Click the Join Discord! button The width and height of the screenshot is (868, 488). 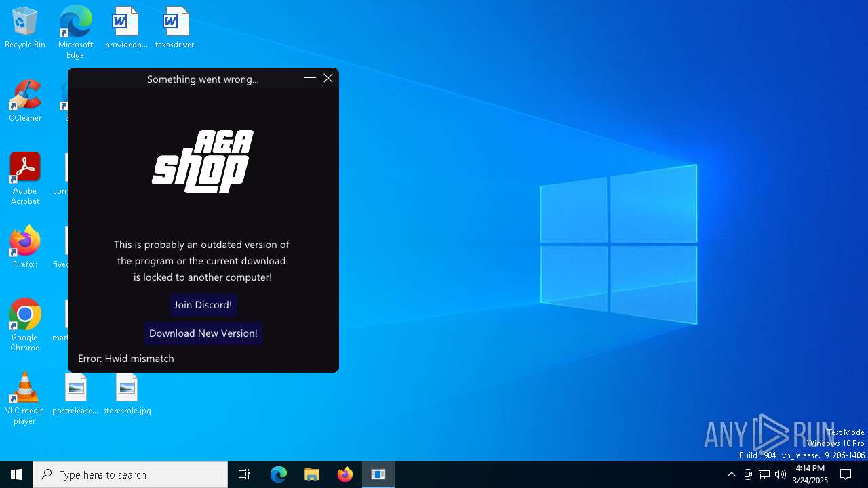[x=203, y=305]
